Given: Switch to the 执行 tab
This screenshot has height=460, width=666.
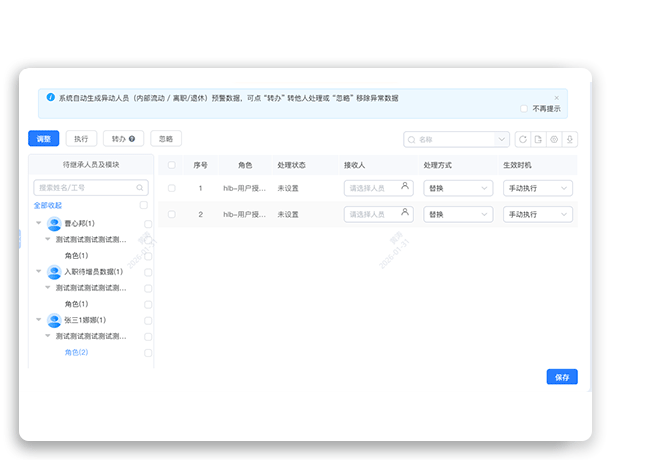Looking at the screenshot, I should pyautogui.click(x=81, y=139).
